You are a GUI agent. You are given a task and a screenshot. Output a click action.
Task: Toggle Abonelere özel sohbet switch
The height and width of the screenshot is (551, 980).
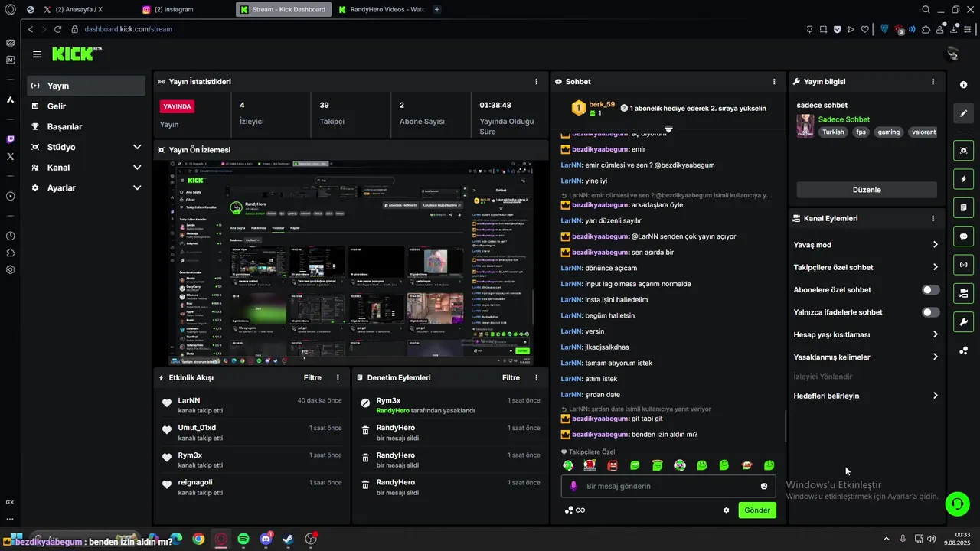click(x=930, y=290)
